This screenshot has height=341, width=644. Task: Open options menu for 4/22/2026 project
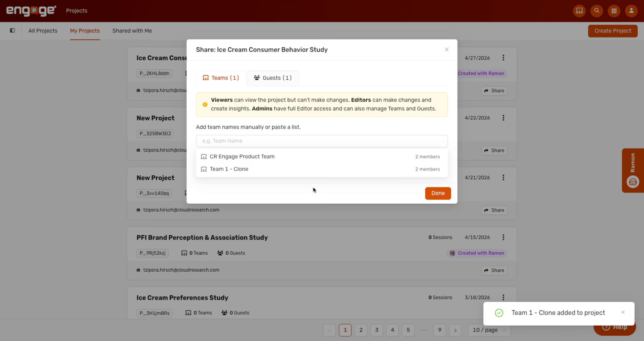[x=503, y=118]
